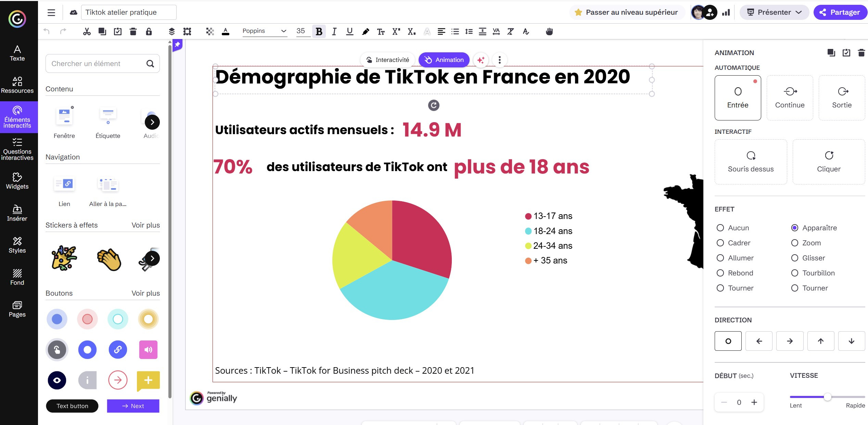
Task: Click the font size field 35
Action: point(303,31)
